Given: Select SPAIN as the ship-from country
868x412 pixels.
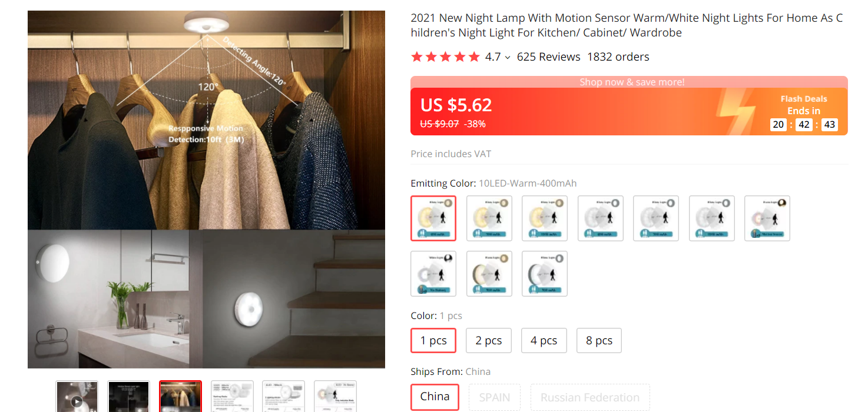Looking at the screenshot, I should coord(495,397).
